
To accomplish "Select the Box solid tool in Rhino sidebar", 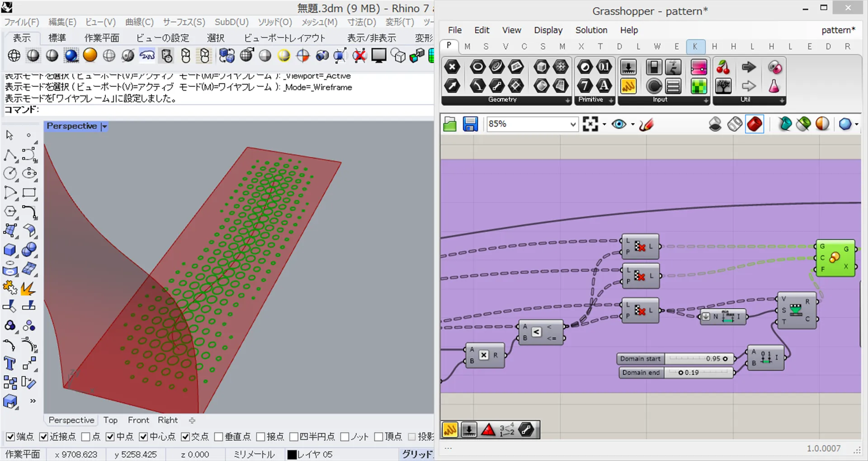I will click(x=10, y=250).
